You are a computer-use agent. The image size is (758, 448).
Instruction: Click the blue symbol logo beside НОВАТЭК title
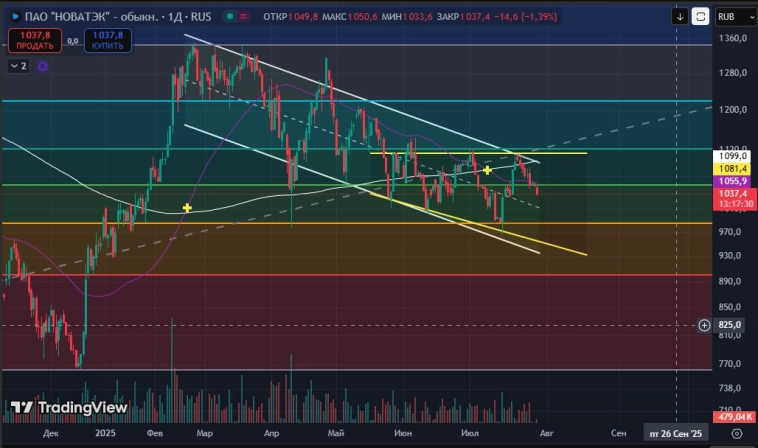15,17
